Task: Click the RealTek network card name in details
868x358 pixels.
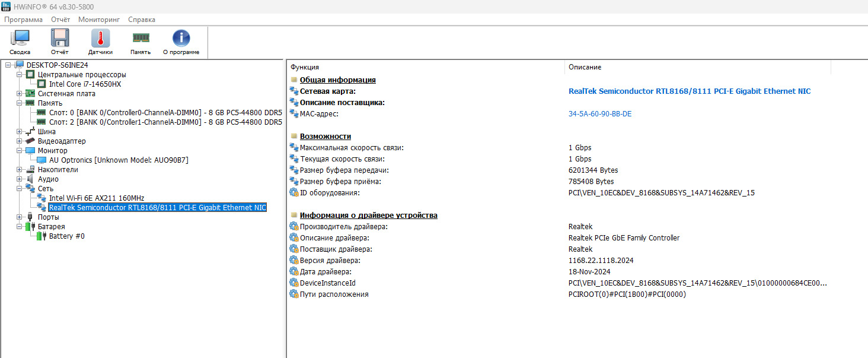Action: coord(689,91)
